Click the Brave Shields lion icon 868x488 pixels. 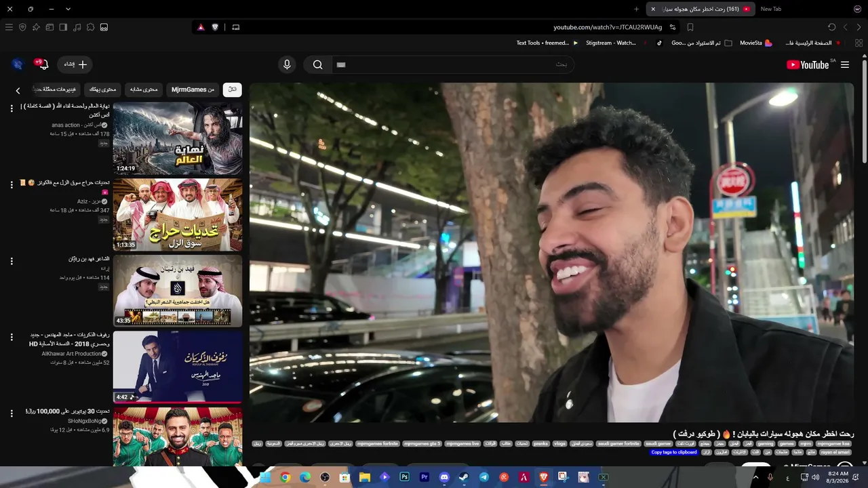pyautogui.click(x=216, y=27)
